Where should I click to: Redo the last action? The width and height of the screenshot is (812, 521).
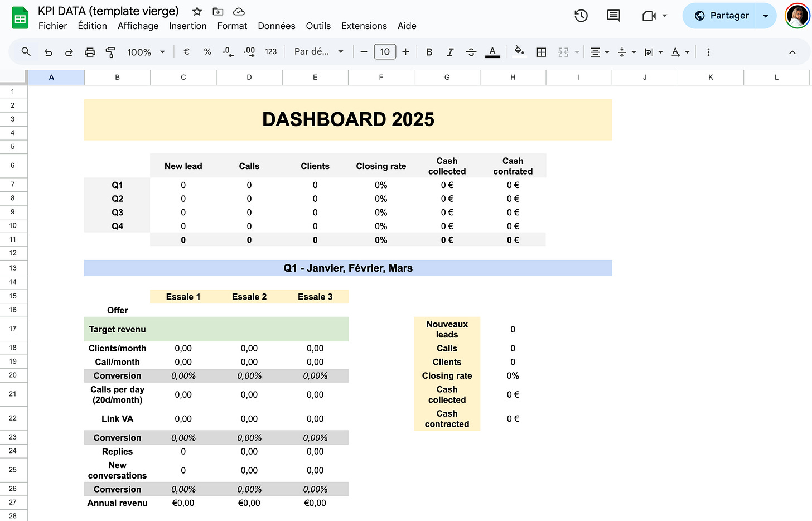coord(69,52)
